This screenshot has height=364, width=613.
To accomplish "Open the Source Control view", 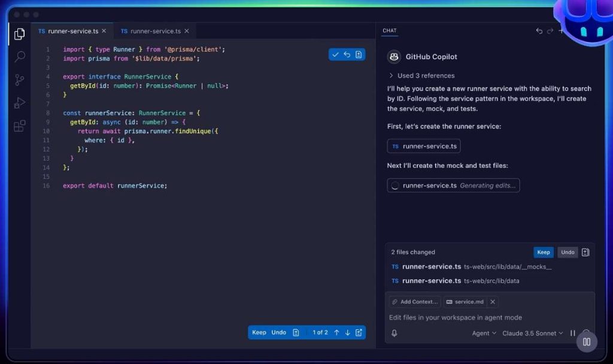I will [x=19, y=79].
